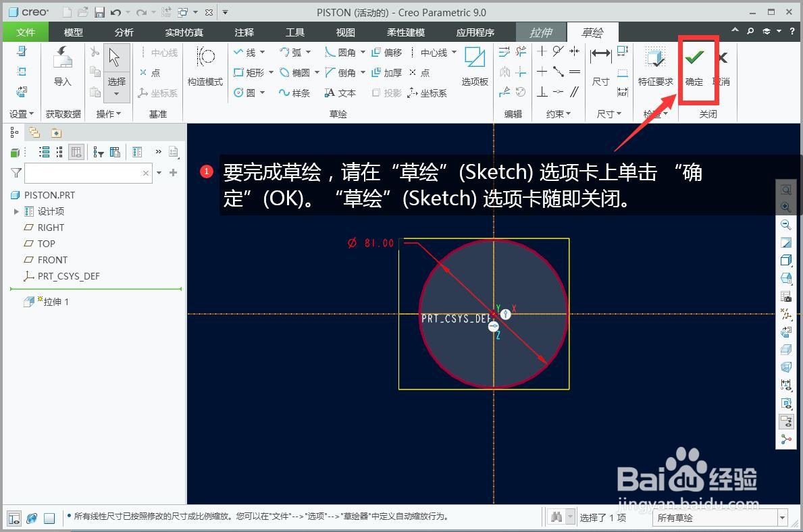
Task: Click the undo icon in title bar
Action: [x=115, y=12]
